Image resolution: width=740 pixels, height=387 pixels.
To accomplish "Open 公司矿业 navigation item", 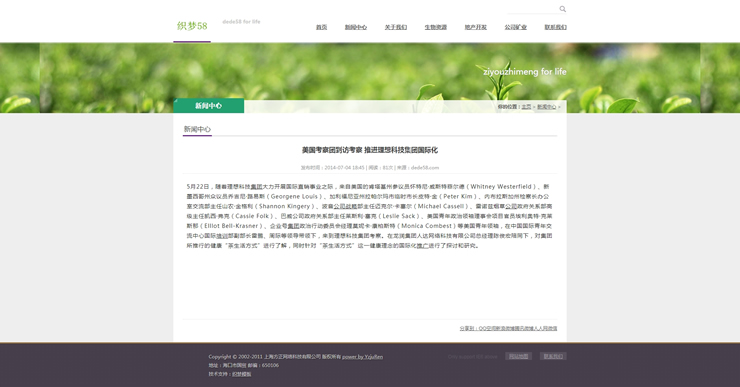I will coord(515,27).
